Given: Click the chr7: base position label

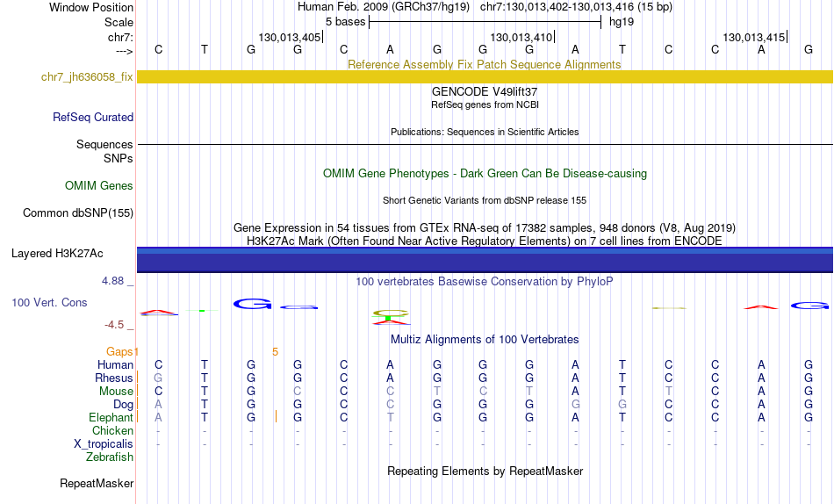Looking at the screenshot, I should 120,37.
